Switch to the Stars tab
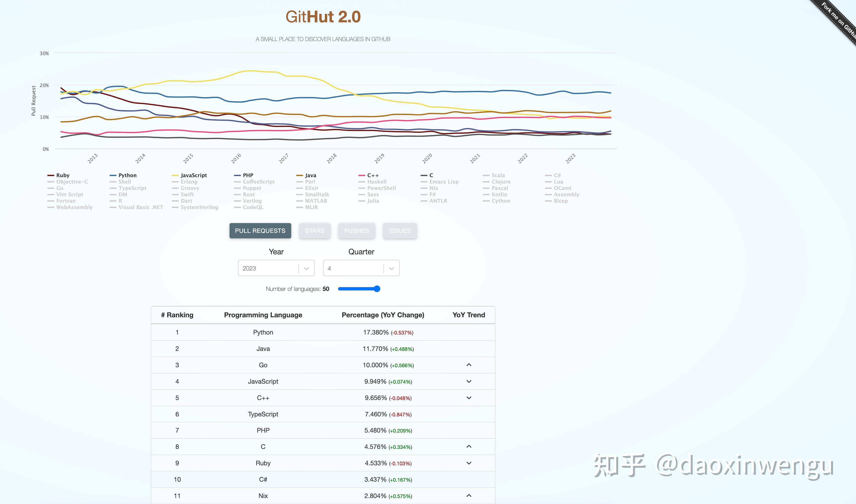The image size is (856, 504). click(x=315, y=231)
